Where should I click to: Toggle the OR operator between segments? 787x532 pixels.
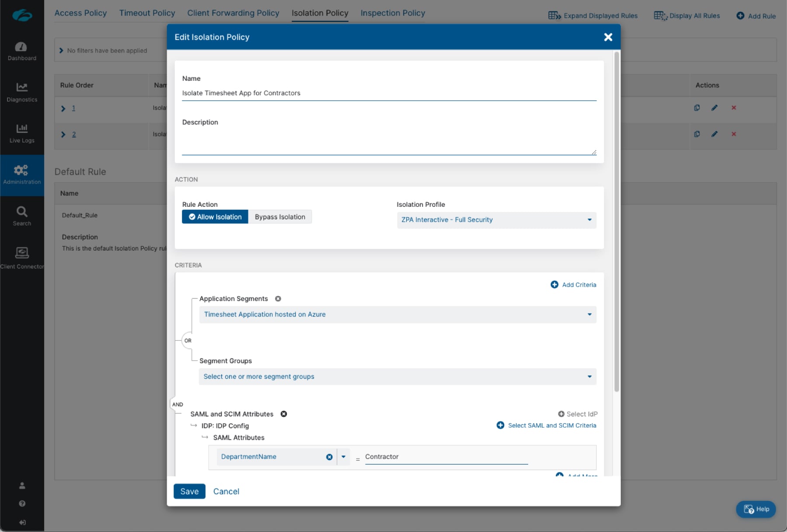coord(188,341)
